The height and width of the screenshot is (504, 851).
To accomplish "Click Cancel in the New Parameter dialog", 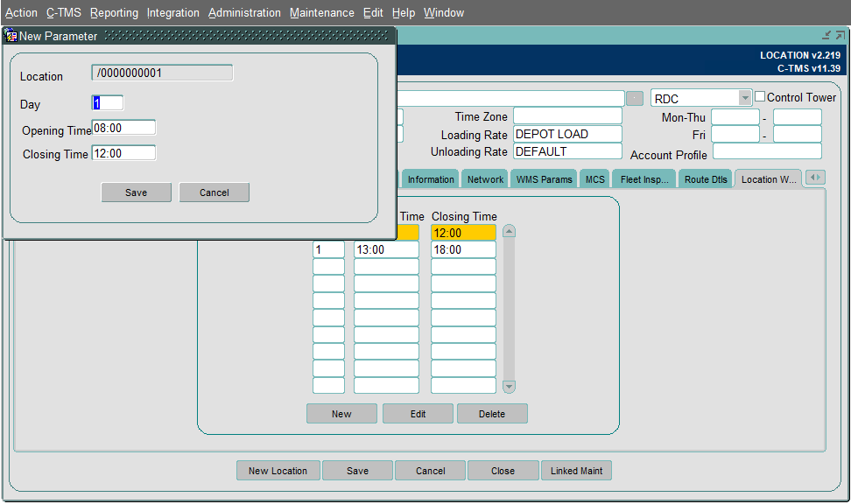I will pos(215,192).
